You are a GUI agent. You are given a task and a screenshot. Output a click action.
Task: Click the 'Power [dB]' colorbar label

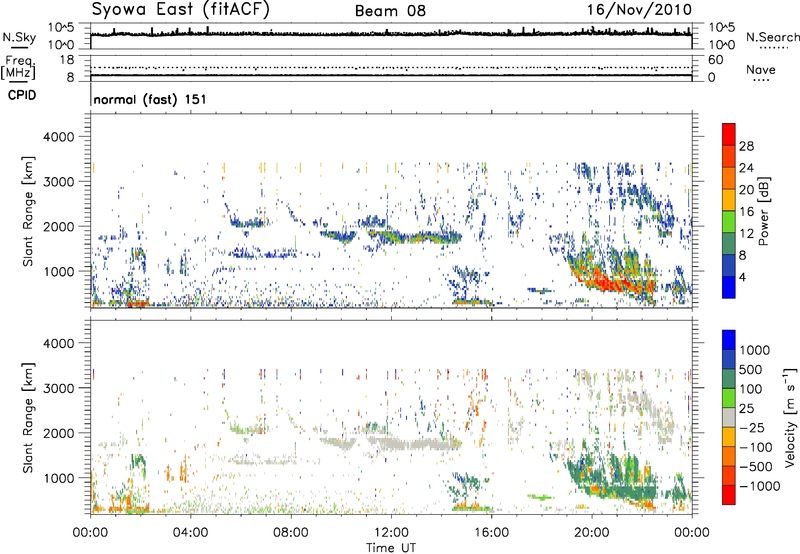[764, 211]
